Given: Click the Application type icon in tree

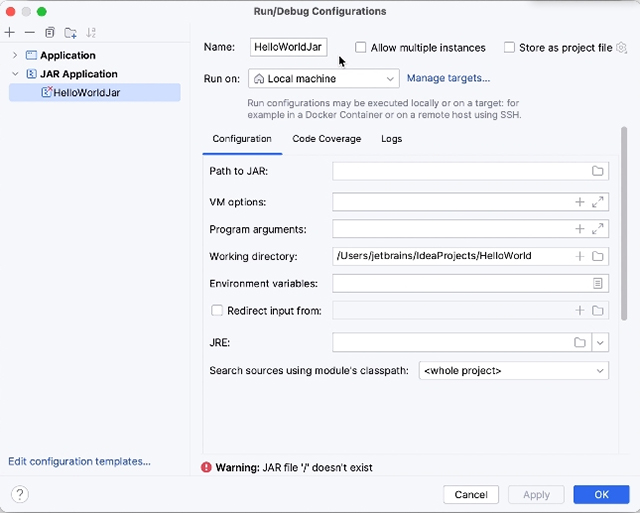Looking at the screenshot, I should (x=31, y=55).
